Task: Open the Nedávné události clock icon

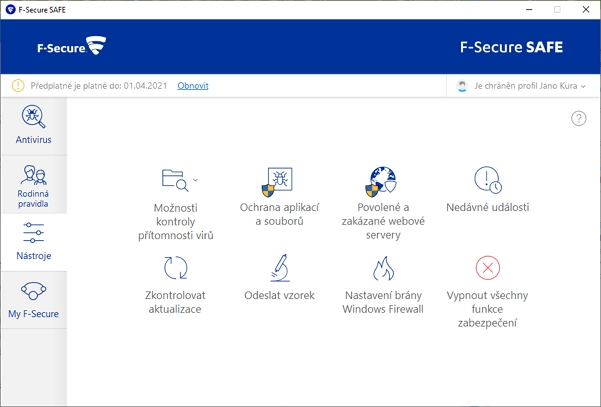Action: pos(488,179)
